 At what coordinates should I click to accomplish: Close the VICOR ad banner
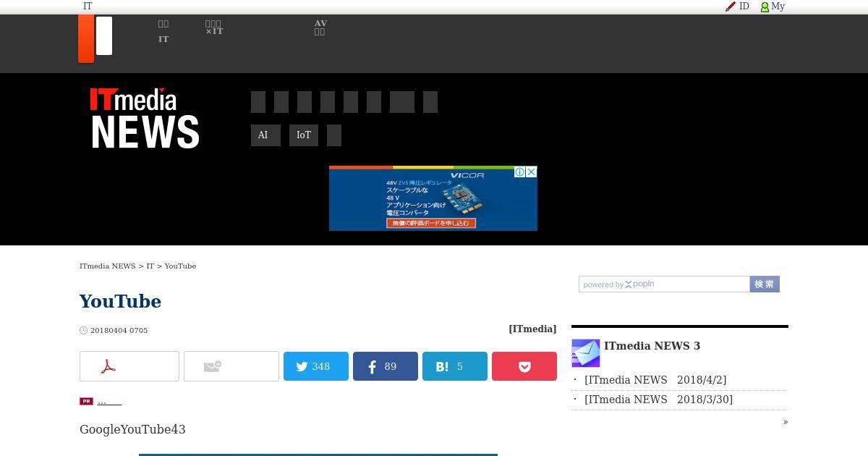coord(532,172)
